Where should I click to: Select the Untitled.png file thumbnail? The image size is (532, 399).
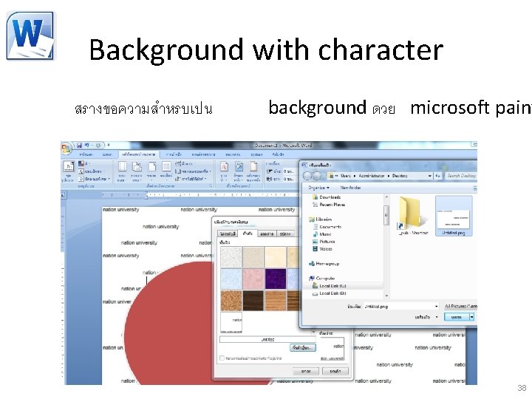point(454,216)
